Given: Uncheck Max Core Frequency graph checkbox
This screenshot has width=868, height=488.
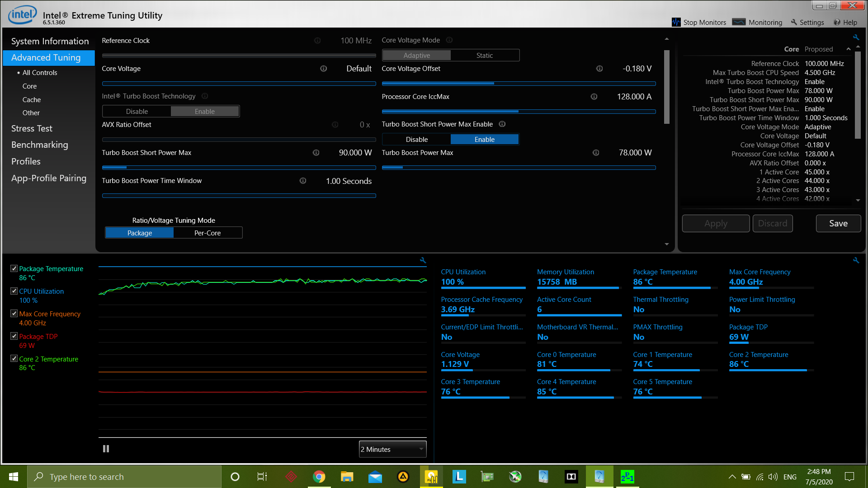Looking at the screenshot, I should click(x=14, y=313).
